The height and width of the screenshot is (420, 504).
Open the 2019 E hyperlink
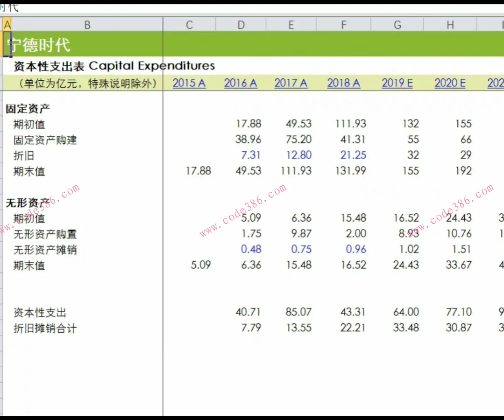point(397,83)
